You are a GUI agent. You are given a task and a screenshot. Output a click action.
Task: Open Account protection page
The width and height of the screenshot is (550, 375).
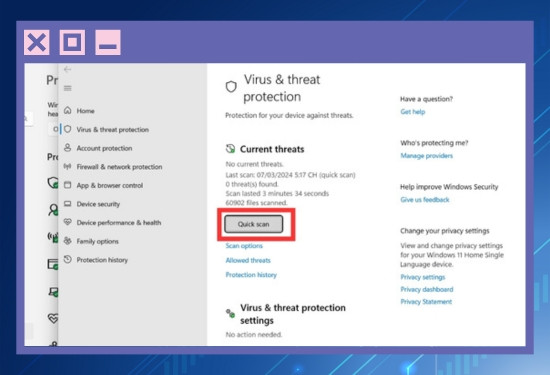(x=105, y=148)
